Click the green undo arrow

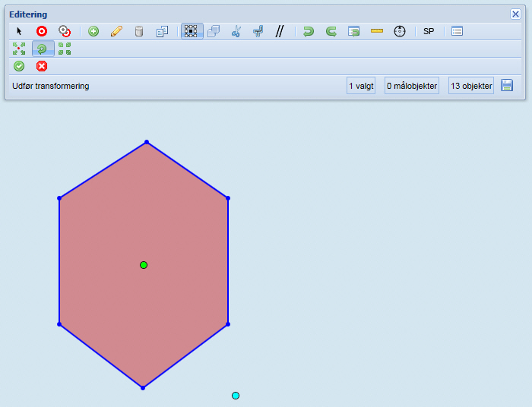[x=309, y=32]
